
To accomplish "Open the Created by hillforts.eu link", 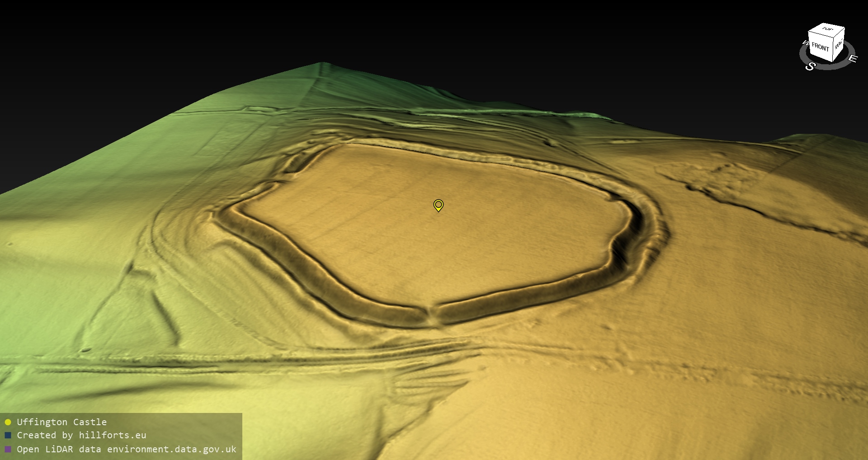I will click(81, 435).
